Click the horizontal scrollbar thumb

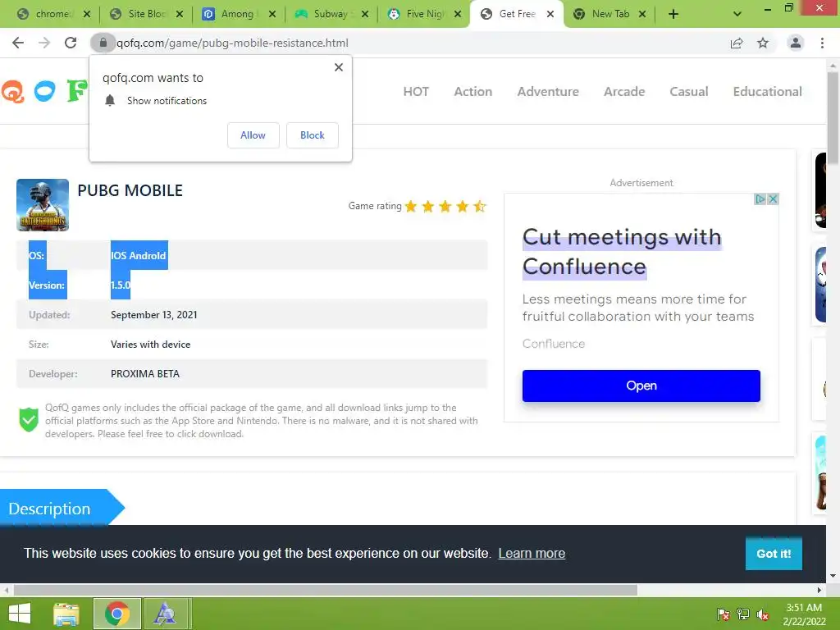coord(325,591)
